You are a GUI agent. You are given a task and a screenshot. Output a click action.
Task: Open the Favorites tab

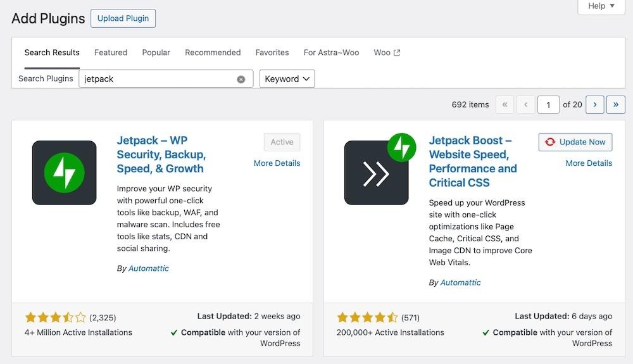click(272, 53)
